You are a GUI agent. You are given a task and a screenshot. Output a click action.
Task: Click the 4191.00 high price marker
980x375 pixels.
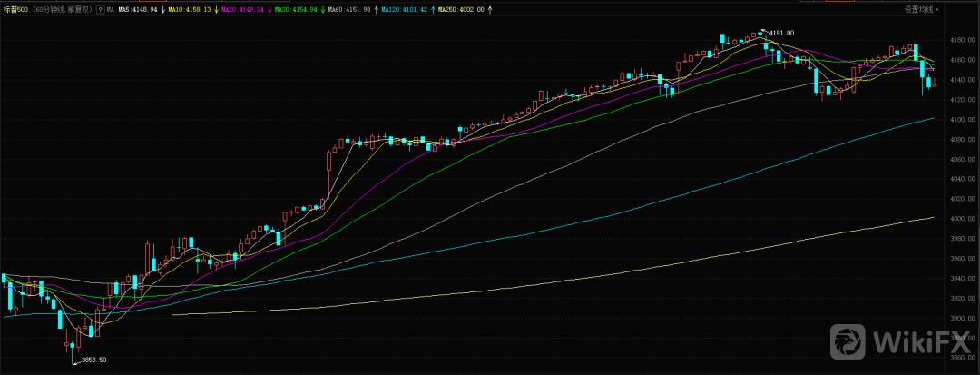pyautogui.click(x=781, y=33)
